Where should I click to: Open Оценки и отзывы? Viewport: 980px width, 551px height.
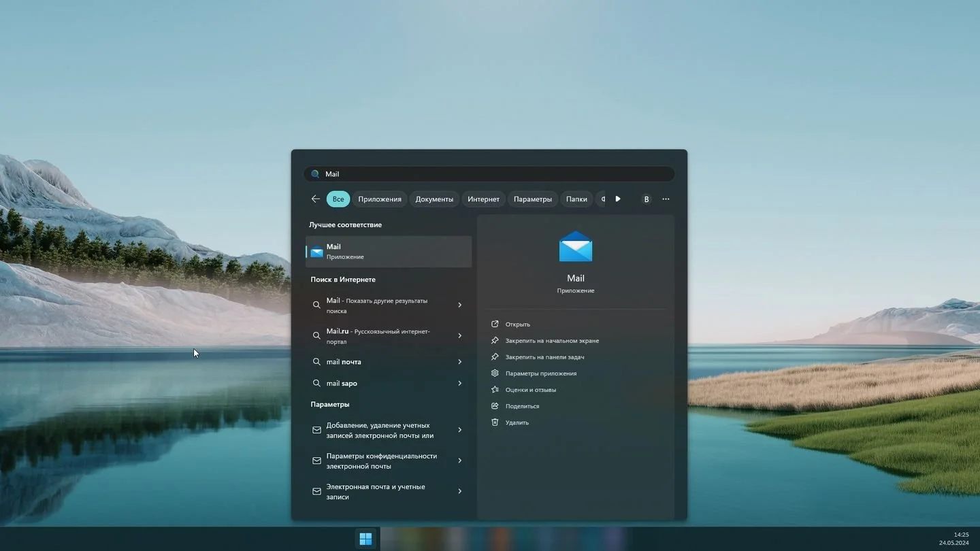531,390
